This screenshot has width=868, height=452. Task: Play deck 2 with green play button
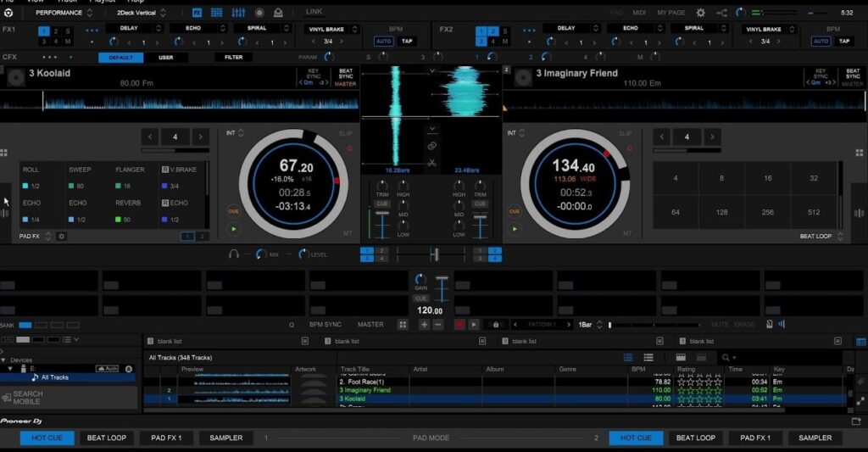(515, 228)
